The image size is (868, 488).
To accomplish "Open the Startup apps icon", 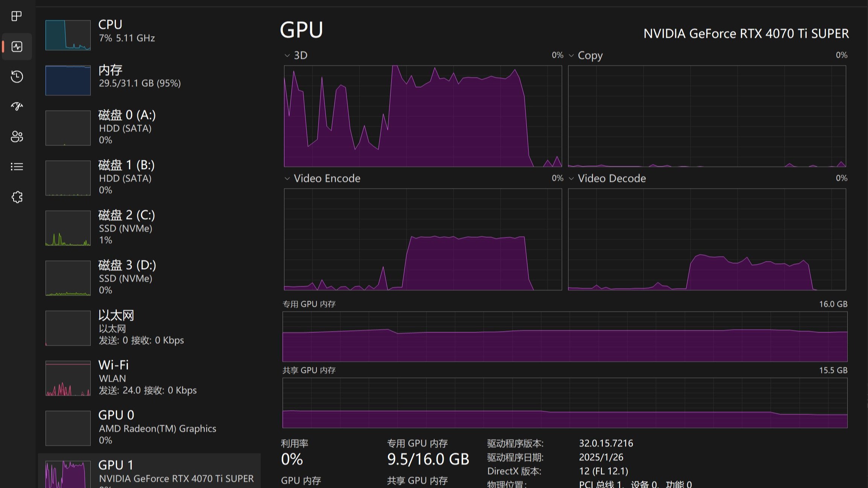I will 17,106.
